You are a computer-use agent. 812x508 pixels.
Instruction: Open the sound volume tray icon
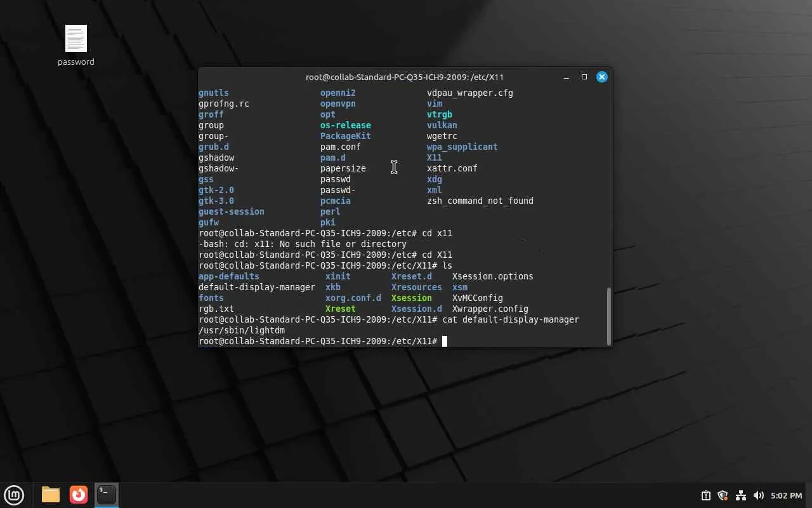pos(758,495)
